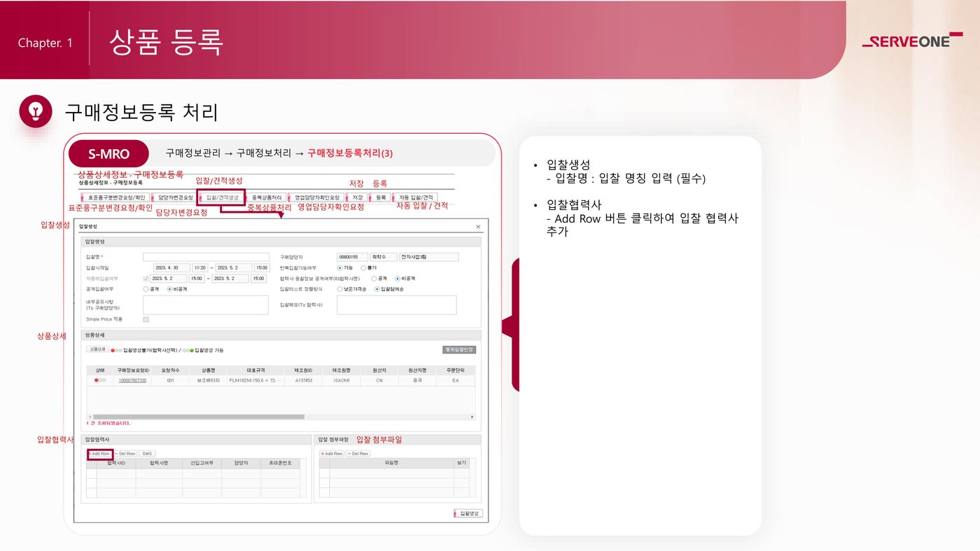Click the SERVEONE logo
The image size is (980, 551).
[x=911, y=41]
